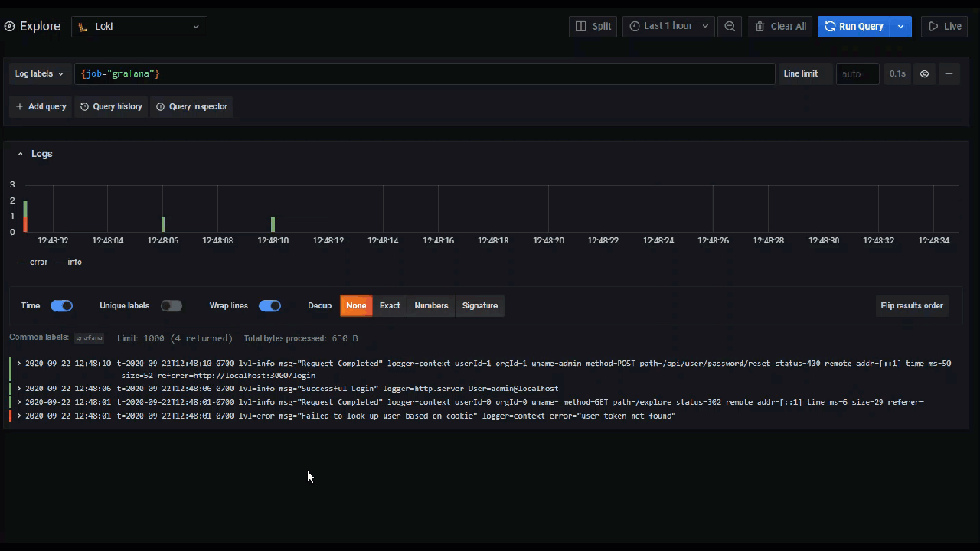Open the Query inspector
The image size is (980, 551).
191,106
